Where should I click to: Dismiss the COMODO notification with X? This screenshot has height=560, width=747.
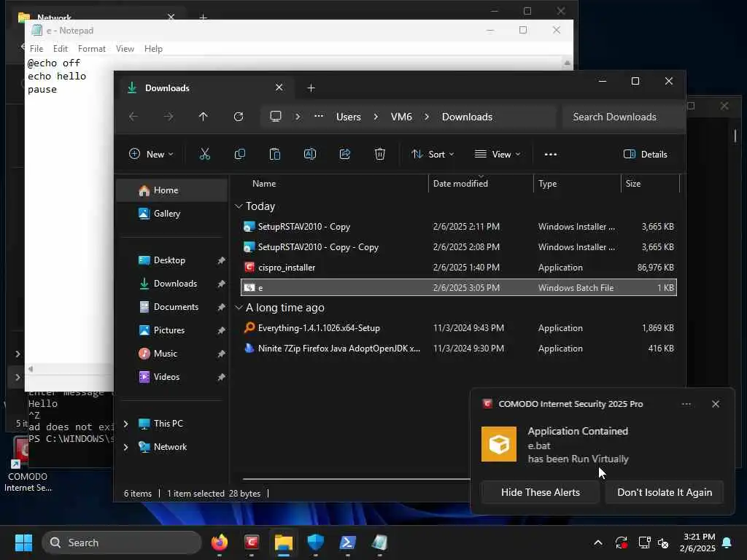716,404
